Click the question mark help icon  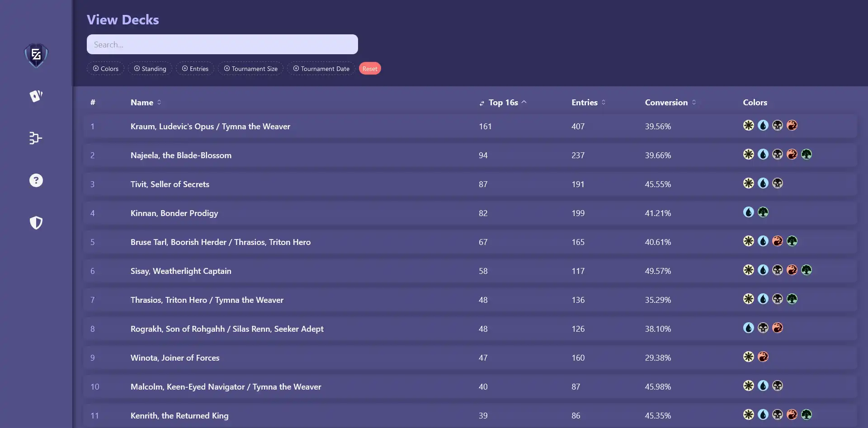coord(36,180)
